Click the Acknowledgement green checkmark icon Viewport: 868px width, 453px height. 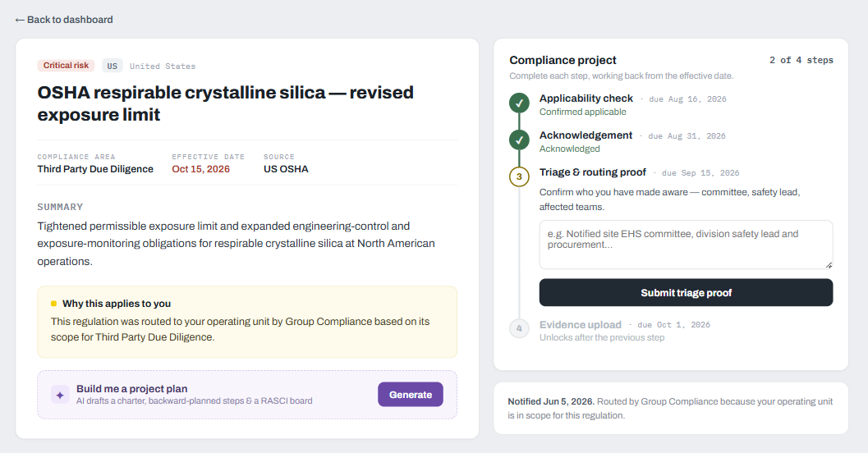tap(519, 140)
